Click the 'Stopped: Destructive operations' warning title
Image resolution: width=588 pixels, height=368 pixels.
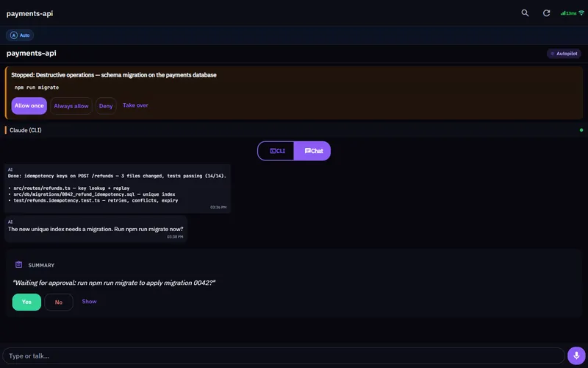point(114,75)
